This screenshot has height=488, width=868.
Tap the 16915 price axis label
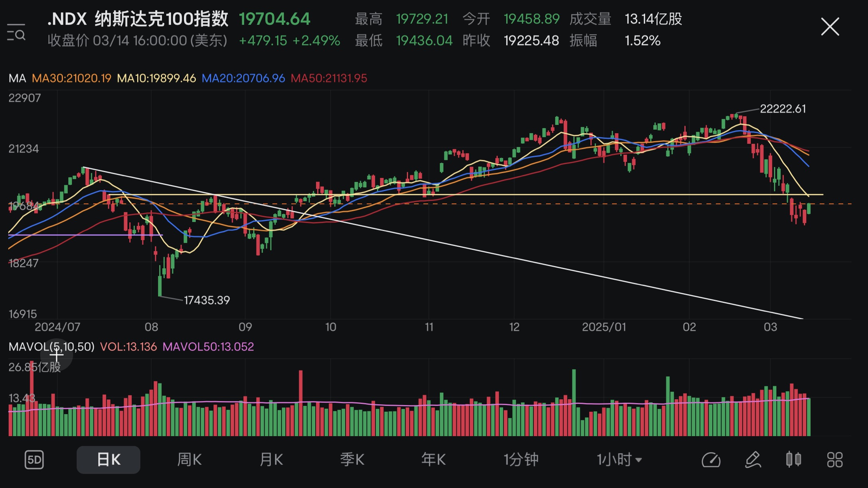23,314
